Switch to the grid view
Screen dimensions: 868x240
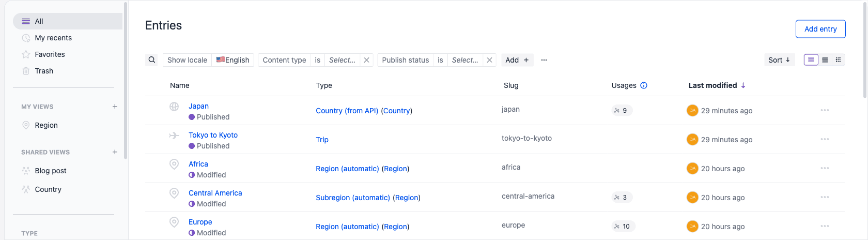coord(839,60)
